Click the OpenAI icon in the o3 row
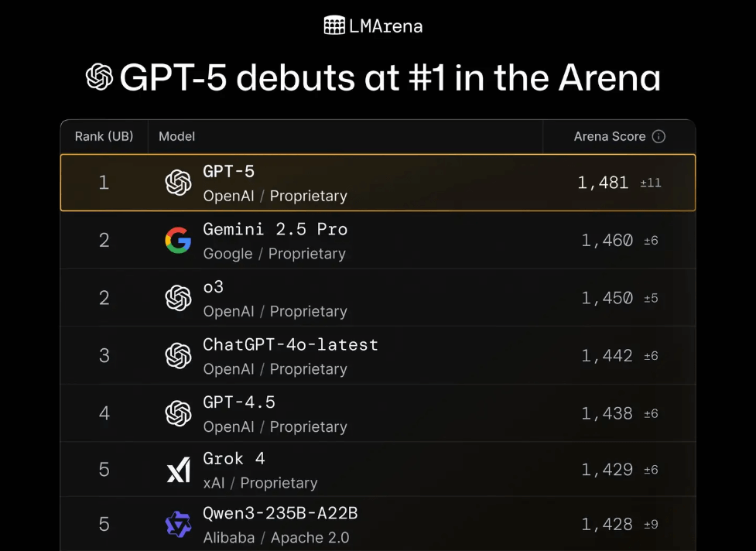This screenshot has height=551, width=756. (x=179, y=298)
